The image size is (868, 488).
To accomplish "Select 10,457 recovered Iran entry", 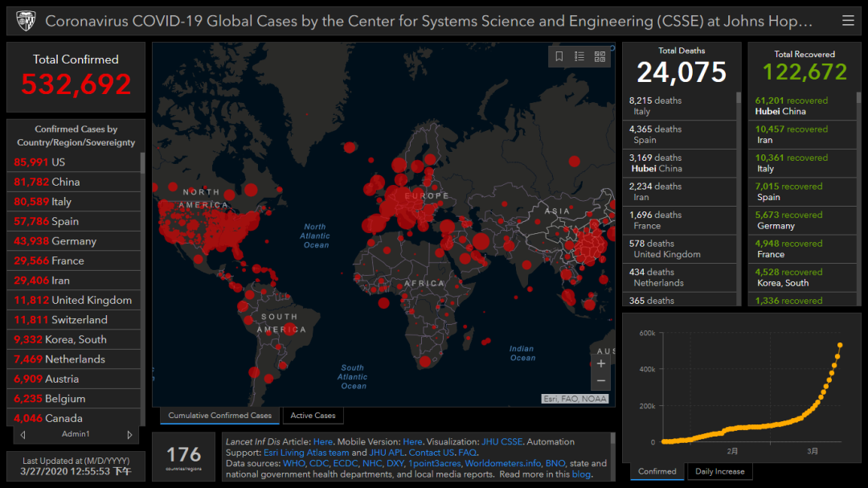I will click(803, 134).
